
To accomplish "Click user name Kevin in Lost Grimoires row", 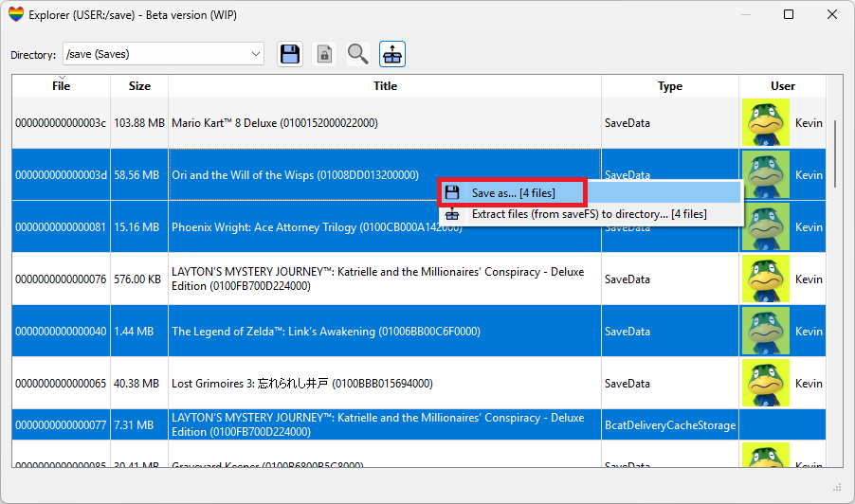I will (x=809, y=383).
